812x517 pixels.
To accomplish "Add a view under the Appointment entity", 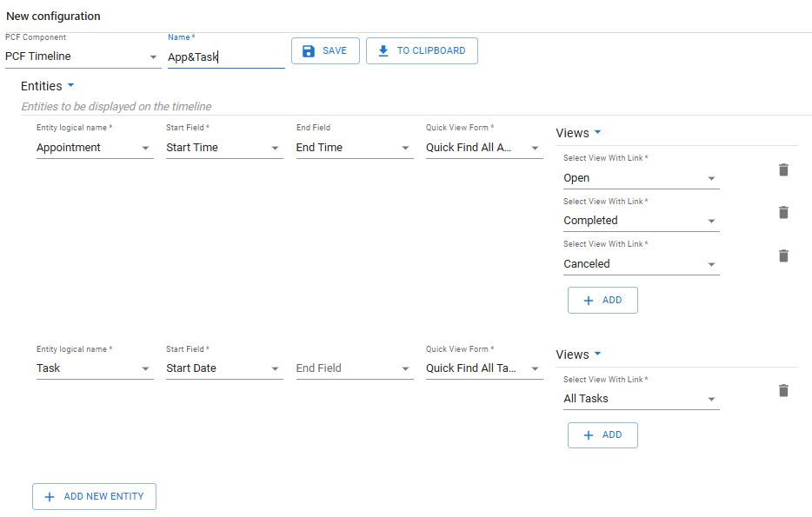I will coord(602,300).
